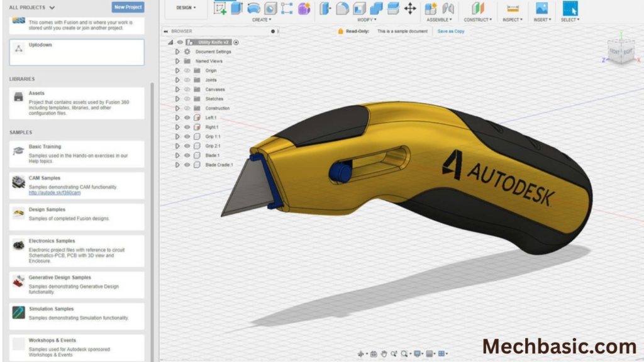Screen dimensions: 644x362
Task: Click the Joint tool icon
Action: 448,8
